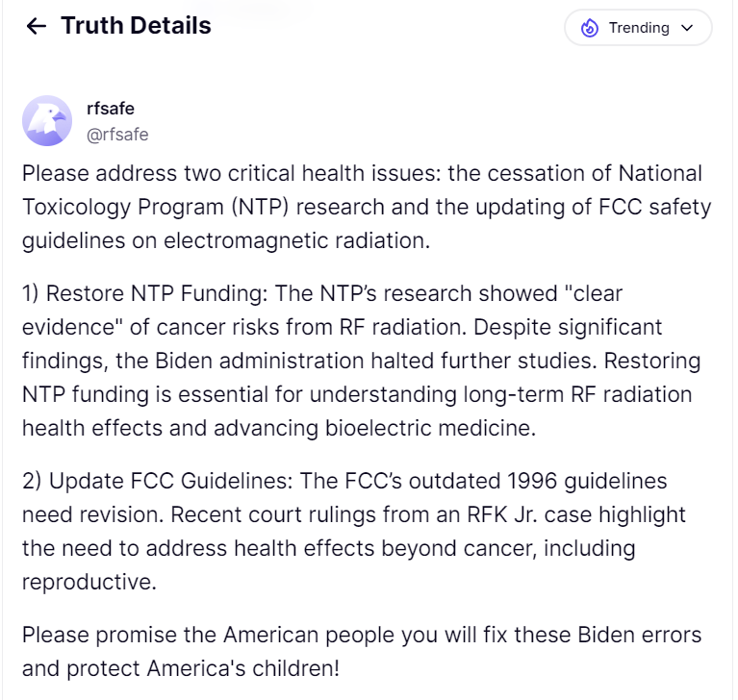
Task: Click the 'Restore NTP Funding' paragraph
Action: tap(362, 360)
